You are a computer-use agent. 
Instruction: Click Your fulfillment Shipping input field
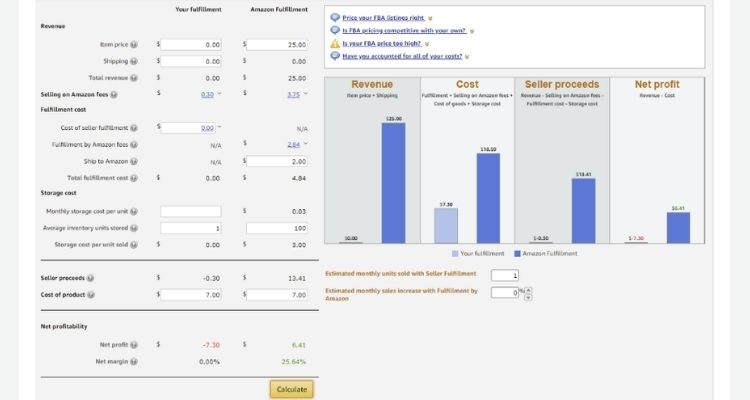click(x=191, y=61)
